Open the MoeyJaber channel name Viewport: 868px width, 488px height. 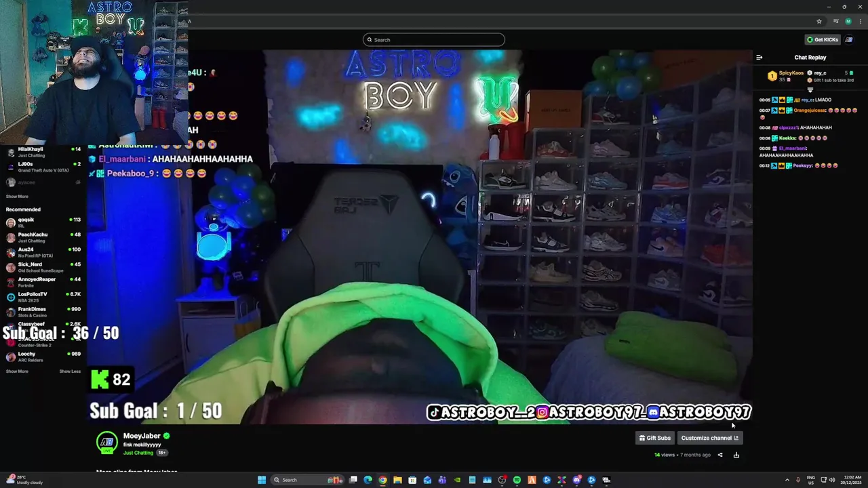pyautogui.click(x=142, y=436)
